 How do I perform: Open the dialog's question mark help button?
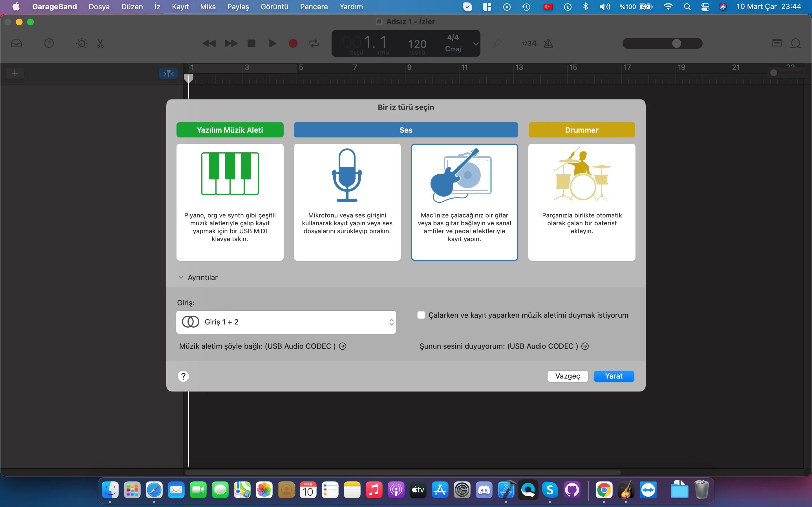[x=183, y=376]
